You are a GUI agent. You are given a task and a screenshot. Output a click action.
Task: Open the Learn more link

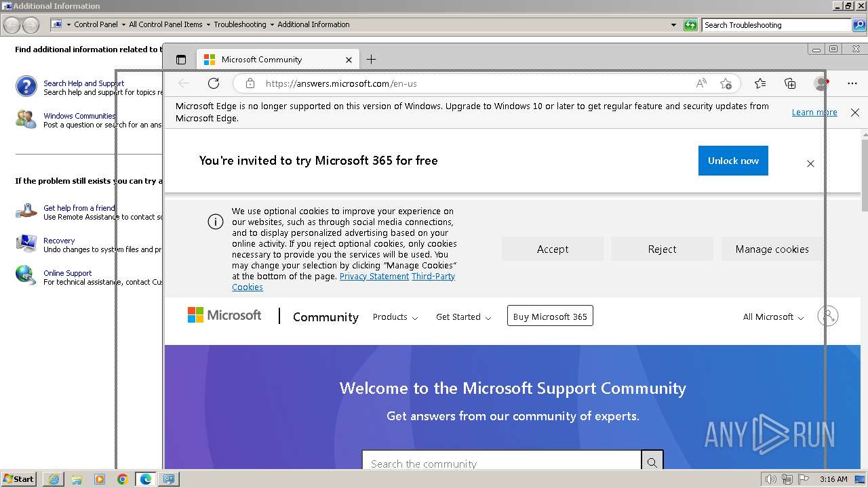[x=814, y=113]
